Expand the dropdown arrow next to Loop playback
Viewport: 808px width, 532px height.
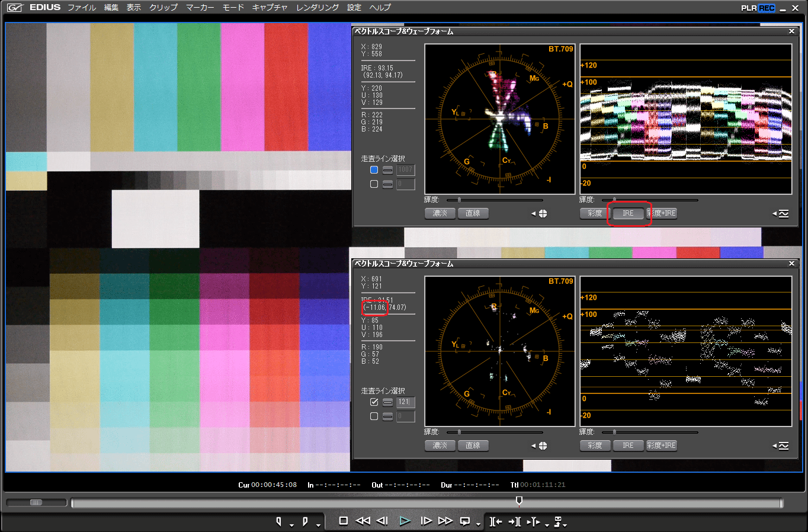[478, 525]
